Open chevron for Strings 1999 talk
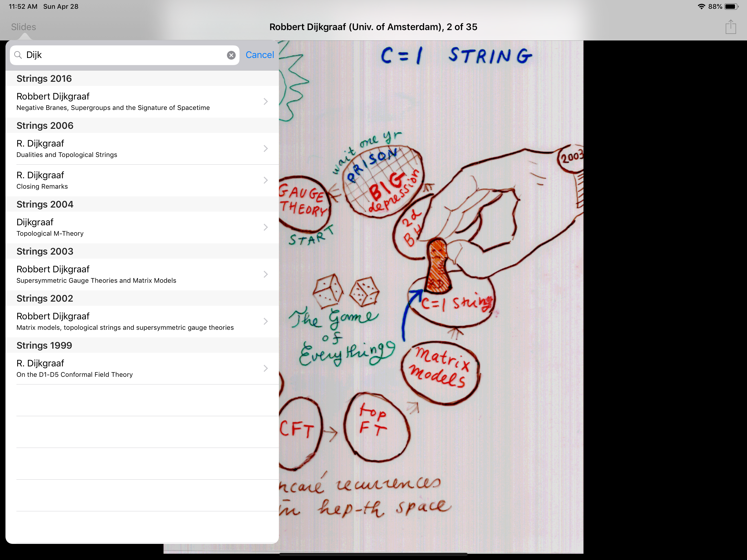The width and height of the screenshot is (747, 560). [x=265, y=368]
